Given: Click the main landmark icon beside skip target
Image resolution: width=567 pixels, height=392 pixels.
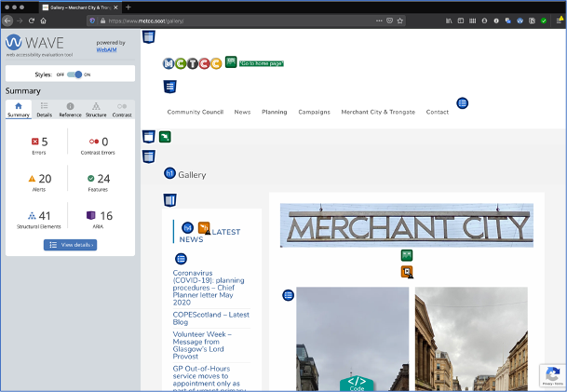Looking at the screenshot, I should (149, 137).
